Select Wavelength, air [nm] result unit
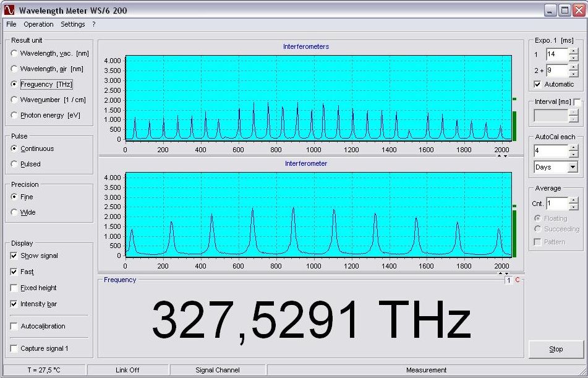This screenshot has height=378, width=588. [47, 69]
